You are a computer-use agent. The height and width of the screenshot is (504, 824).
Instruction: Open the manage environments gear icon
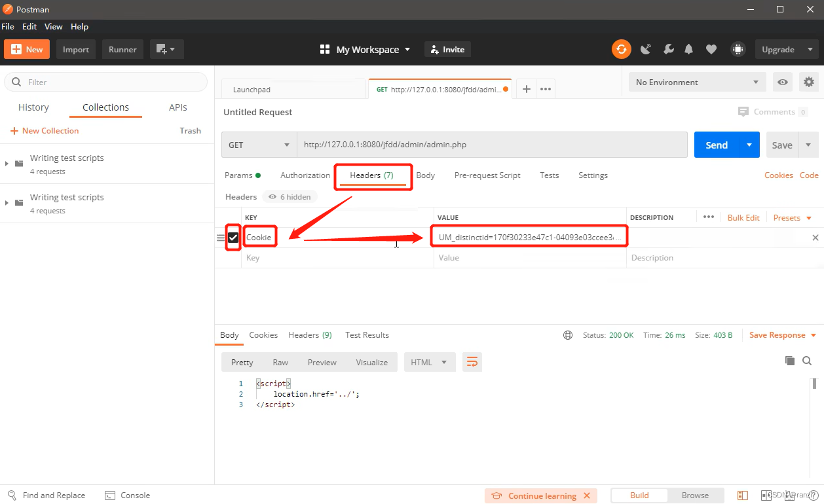click(x=809, y=82)
